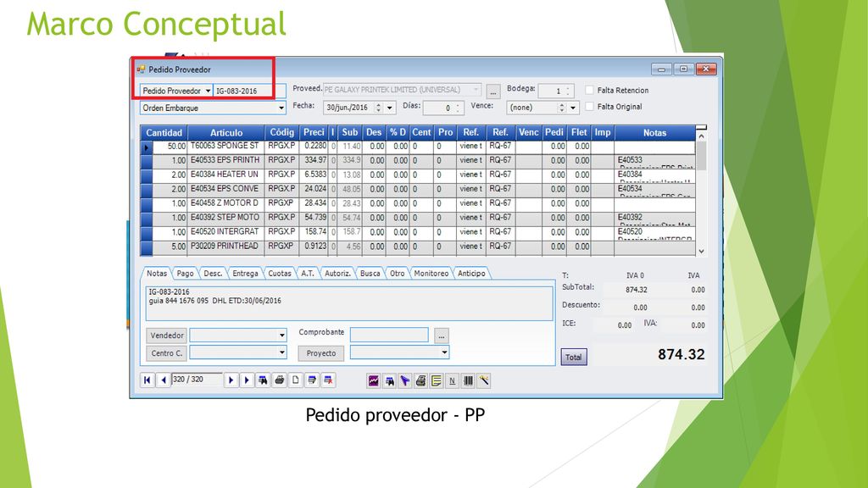Viewport: 868px width, 488px height.
Task: Click the fax printer icon beside yellow note
Action: pyautogui.click(x=420, y=380)
